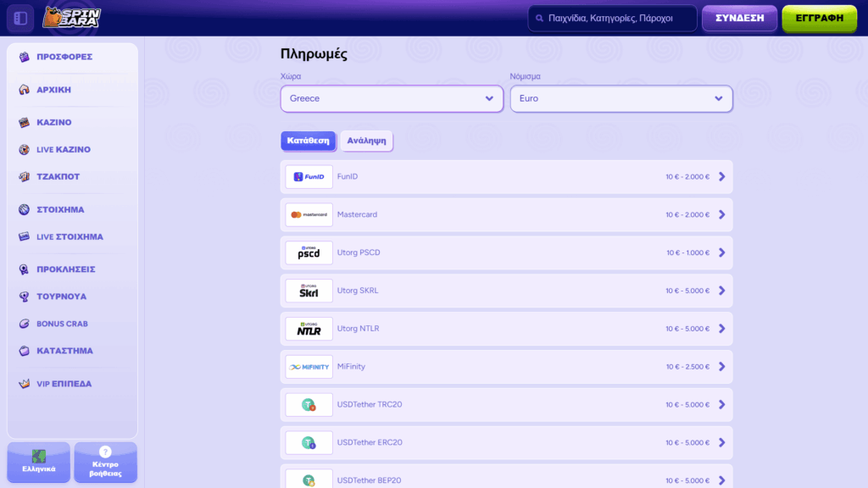Expand the Utorg SKRL row chevron

pyautogui.click(x=721, y=291)
